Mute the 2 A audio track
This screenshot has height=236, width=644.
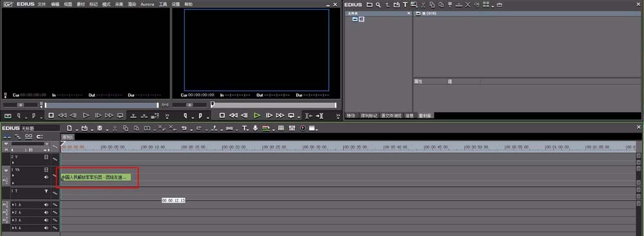[46, 212]
